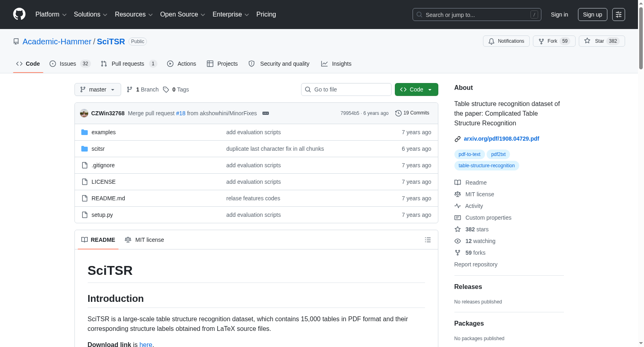644x347 pixels.
Task: Open the Security and quality tab
Action: point(279,64)
